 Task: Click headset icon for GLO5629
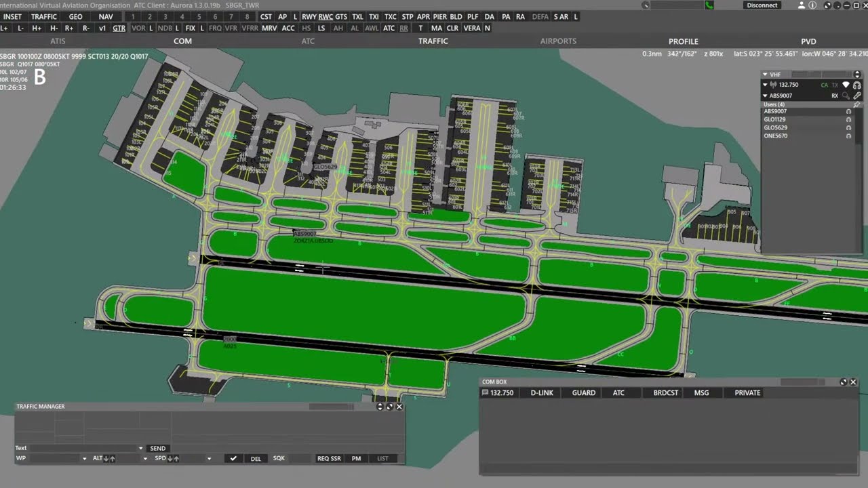[x=848, y=127]
